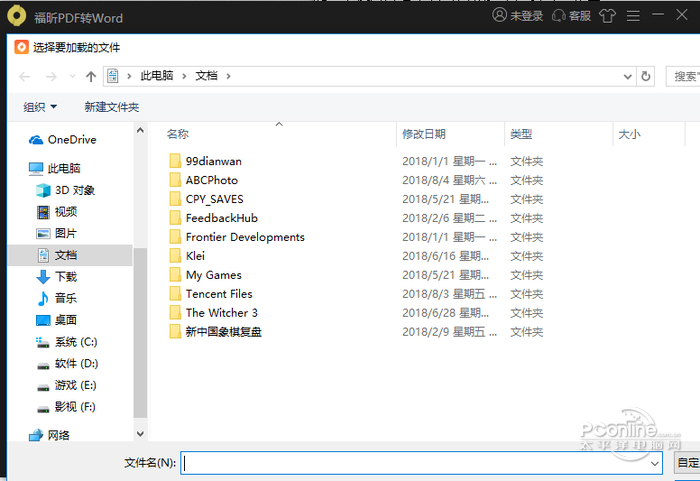Select the 新中国象棋复盘 folder
This screenshot has width=700, height=481.
216,332
